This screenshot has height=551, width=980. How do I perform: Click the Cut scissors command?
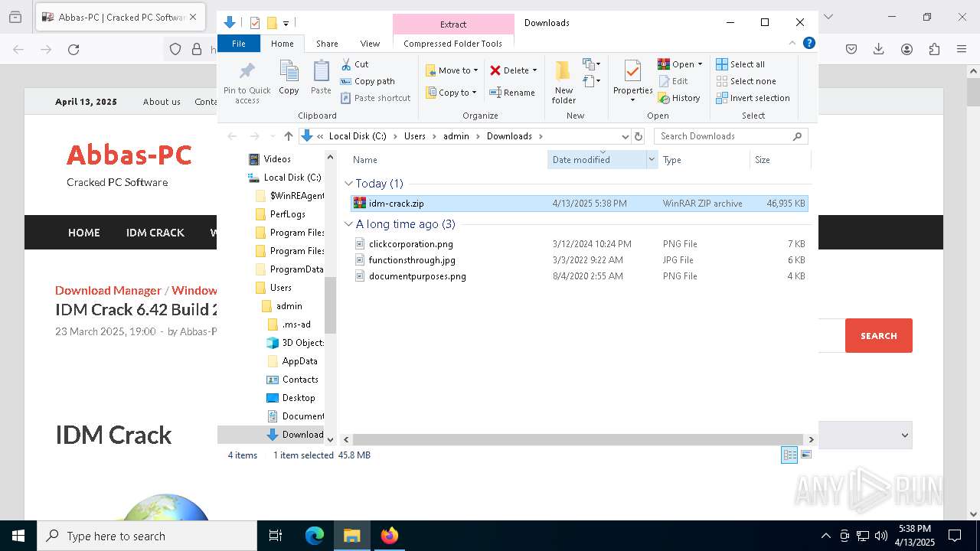pyautogui.click(x=354, y=64)
